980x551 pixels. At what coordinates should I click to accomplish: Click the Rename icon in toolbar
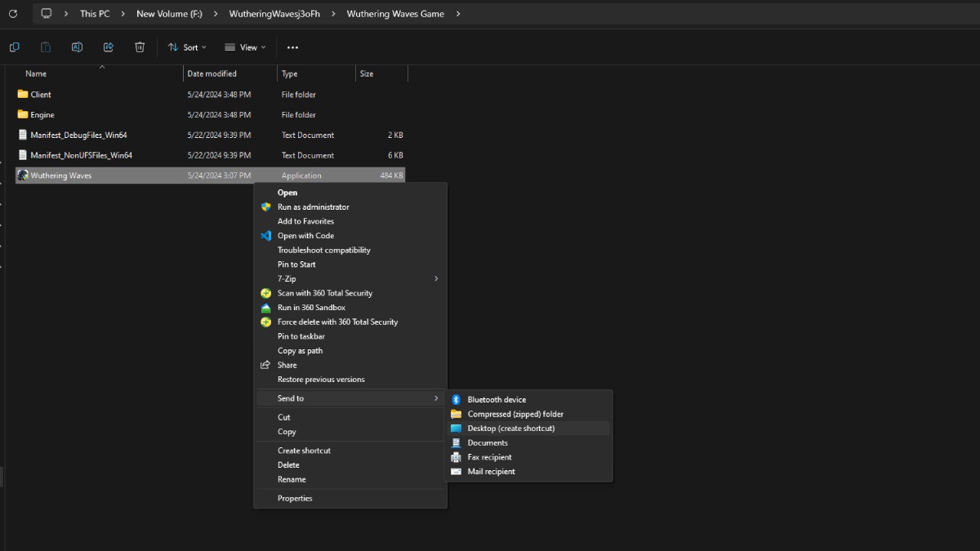click(77, 47)
